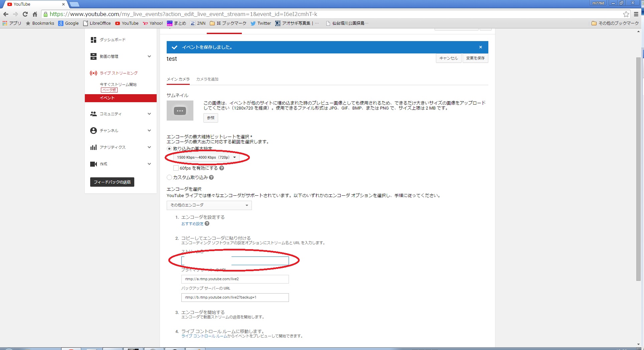The width and height of the screenshot is (644, 350).
Task: Click the チャンネル account icon
Action: pos(94,131)
